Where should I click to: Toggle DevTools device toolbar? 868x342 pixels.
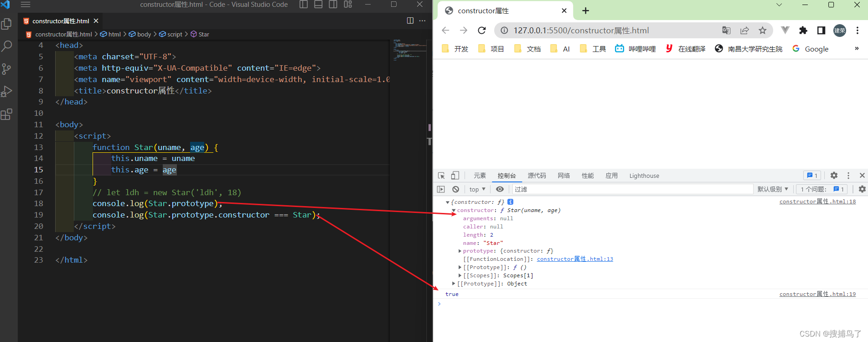[455, 176]
